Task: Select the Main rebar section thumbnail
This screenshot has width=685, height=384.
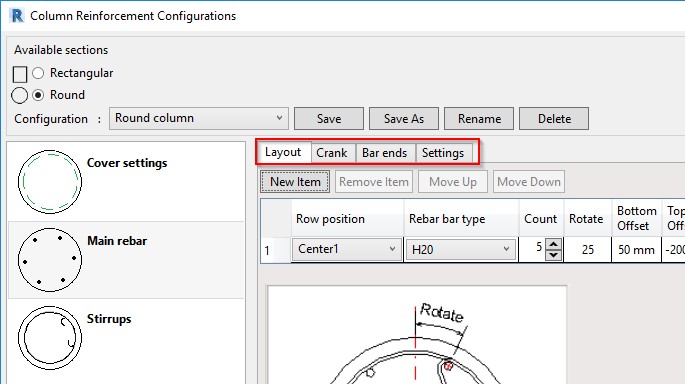Action: [50, 259]
